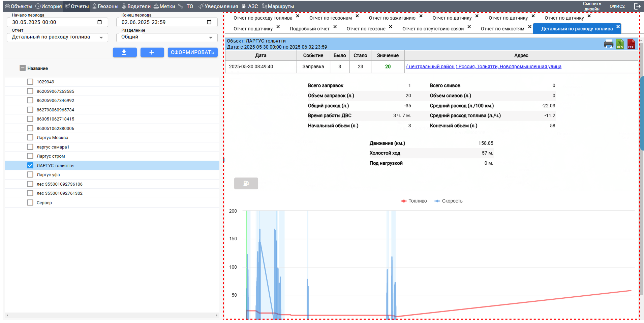Screen dimensions: 644x323
Task: Click the grey fuel pump button
Action: click(x=246, y=183)
